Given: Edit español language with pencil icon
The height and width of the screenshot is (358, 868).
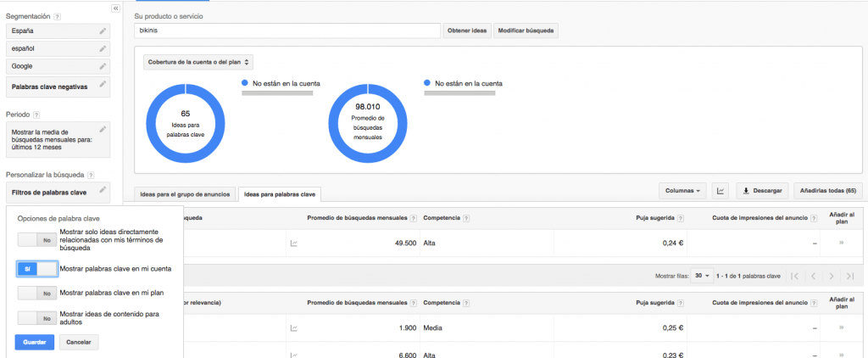Looking at the screenshot, I should (103, 48).
